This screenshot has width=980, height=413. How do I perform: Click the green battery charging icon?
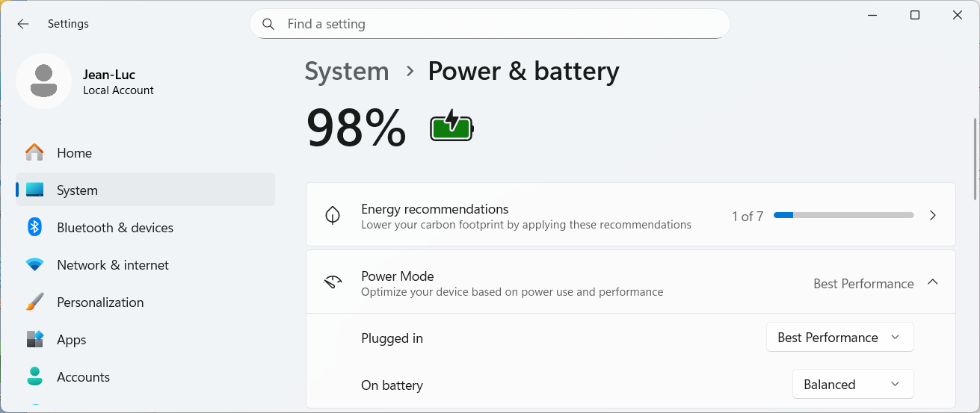[x=452, y=126]
